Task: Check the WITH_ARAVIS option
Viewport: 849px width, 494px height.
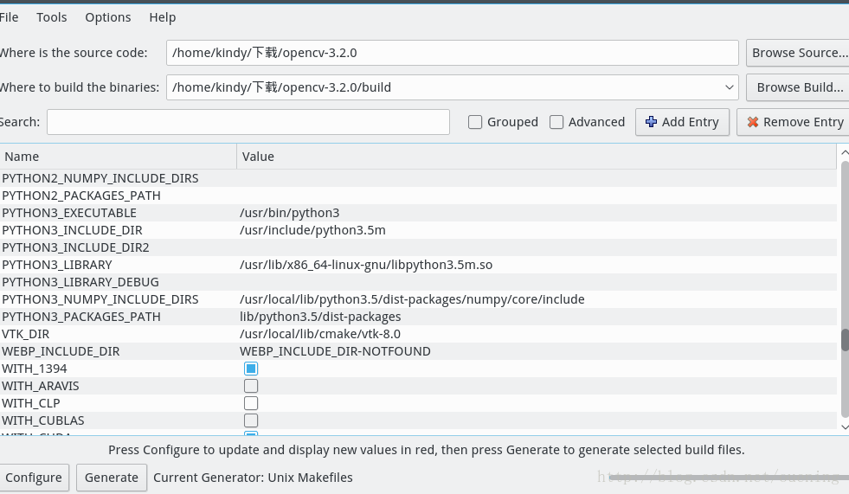Action: click(251, 386)
